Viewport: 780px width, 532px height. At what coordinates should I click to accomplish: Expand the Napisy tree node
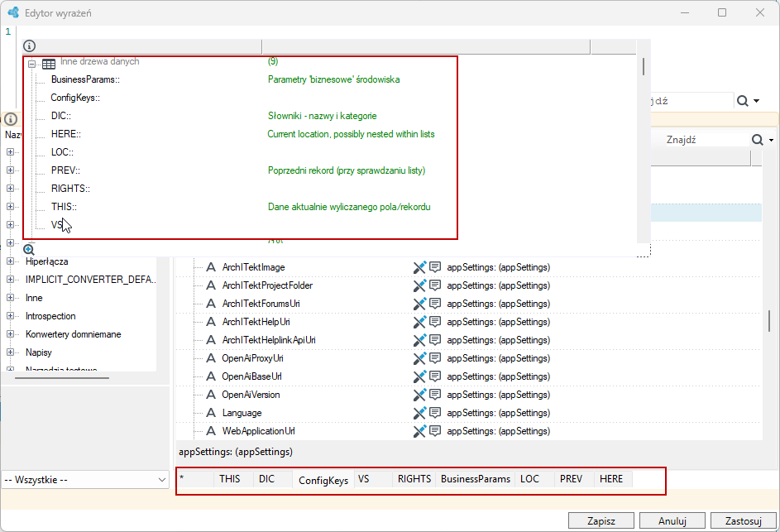pyautogui.click(x=10, y=352)
